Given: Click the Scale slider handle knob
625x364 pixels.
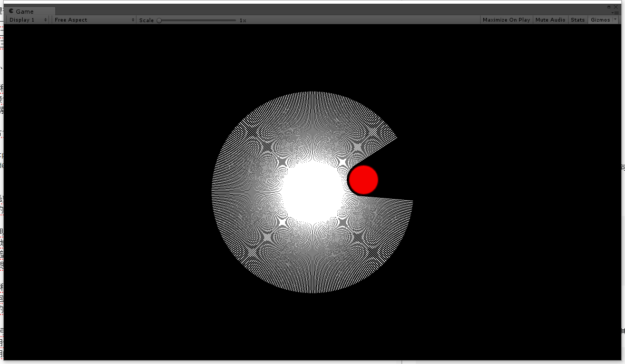Looking at the screenshot, I should 158,20.
